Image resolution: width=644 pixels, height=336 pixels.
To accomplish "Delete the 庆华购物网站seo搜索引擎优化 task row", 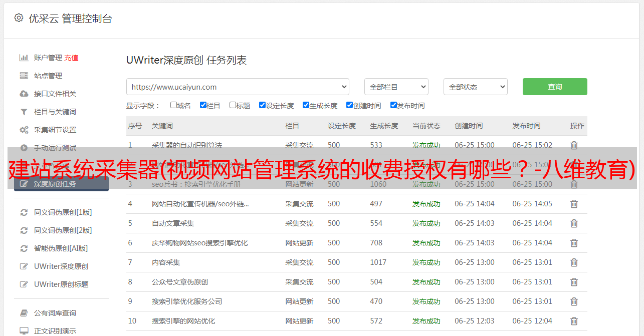I will [574, 243].
